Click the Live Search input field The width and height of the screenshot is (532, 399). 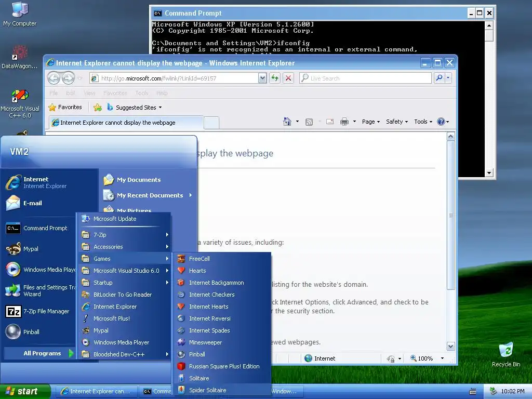pyautogui.click(x=366, y=78)
